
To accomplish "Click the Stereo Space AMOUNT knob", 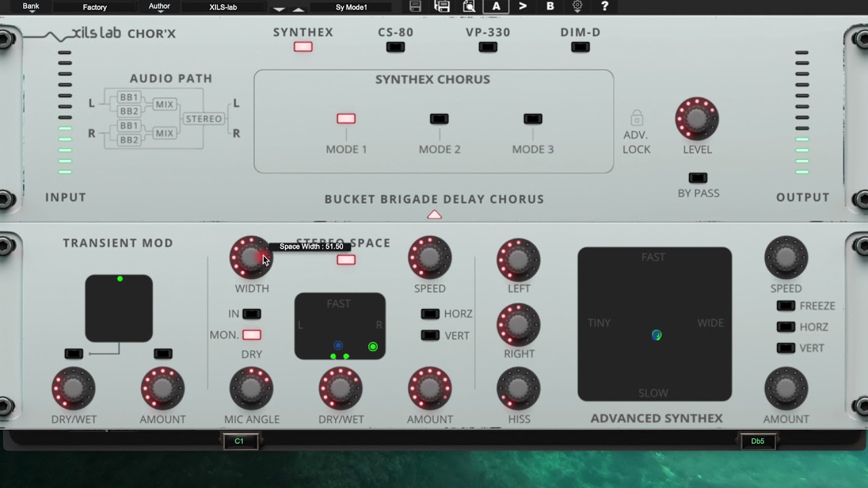I will click(x=430, y=388).
